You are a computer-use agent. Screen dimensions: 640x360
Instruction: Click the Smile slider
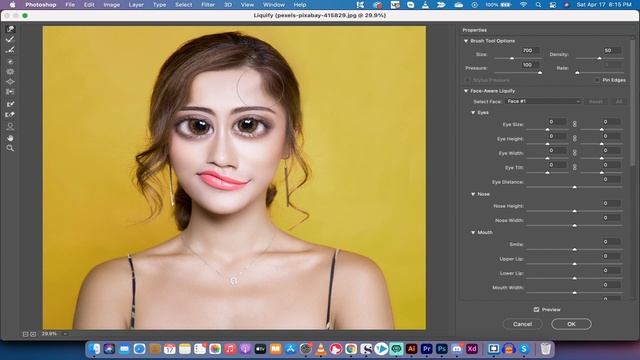pos(574,249)
